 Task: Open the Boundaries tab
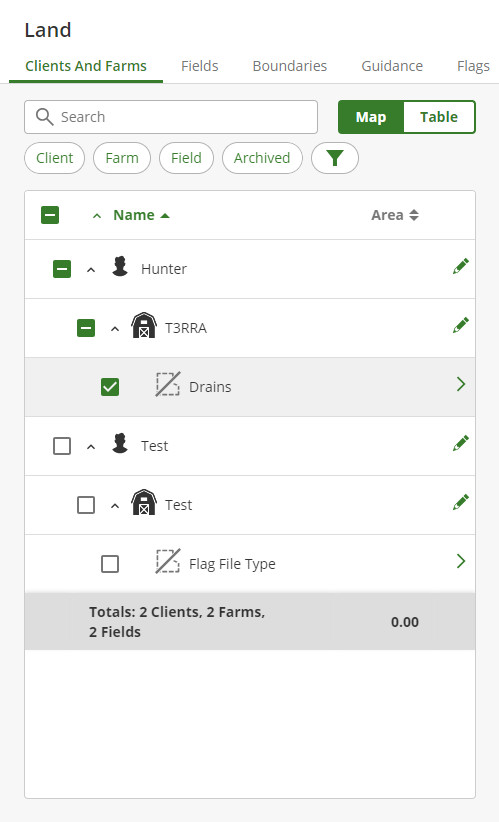(x=290, y=66)
